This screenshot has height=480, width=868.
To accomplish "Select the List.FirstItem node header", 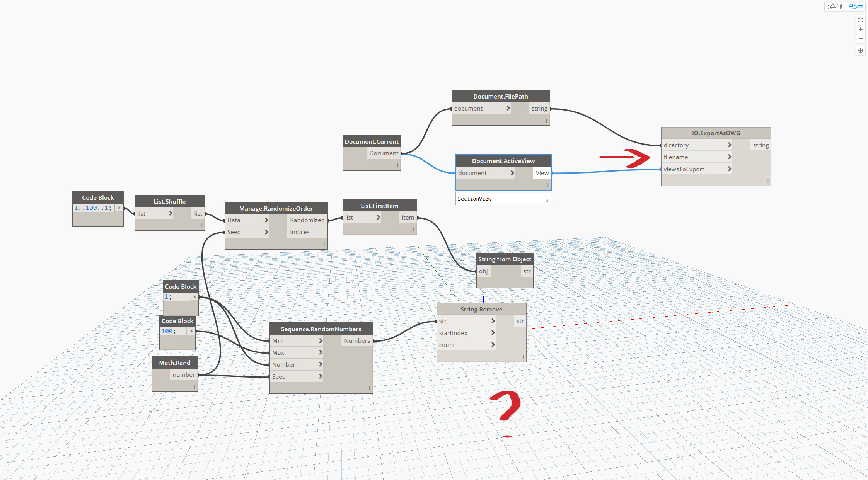I will click(380, 206).
